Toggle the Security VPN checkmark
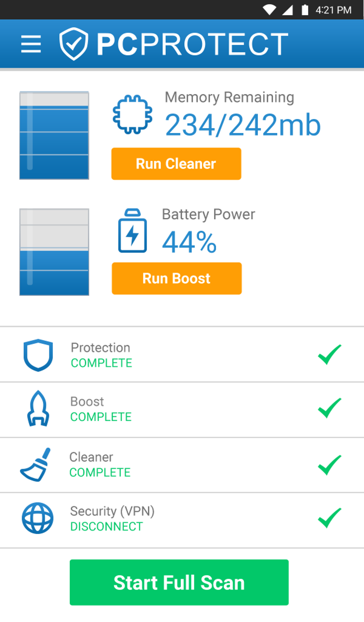 329,518
